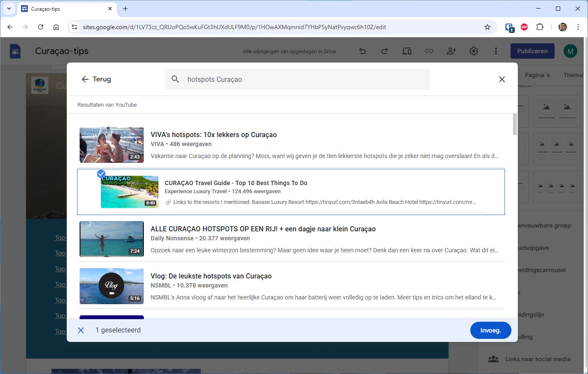
Task: Open the tab search dropdown arrow
Action: pos(9,9)
